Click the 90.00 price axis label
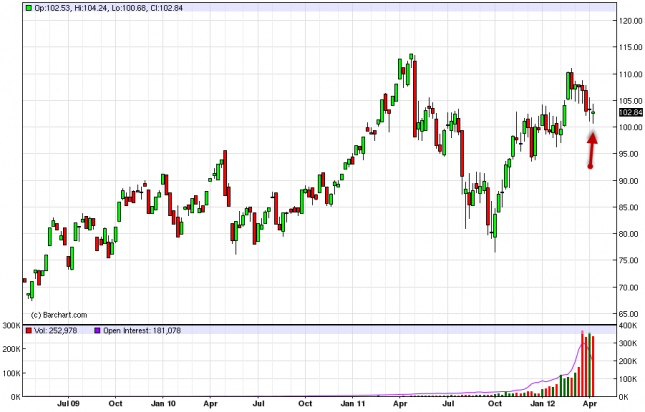Image resolution: width=645 pixels, height=412 pixels. (631, 181)
